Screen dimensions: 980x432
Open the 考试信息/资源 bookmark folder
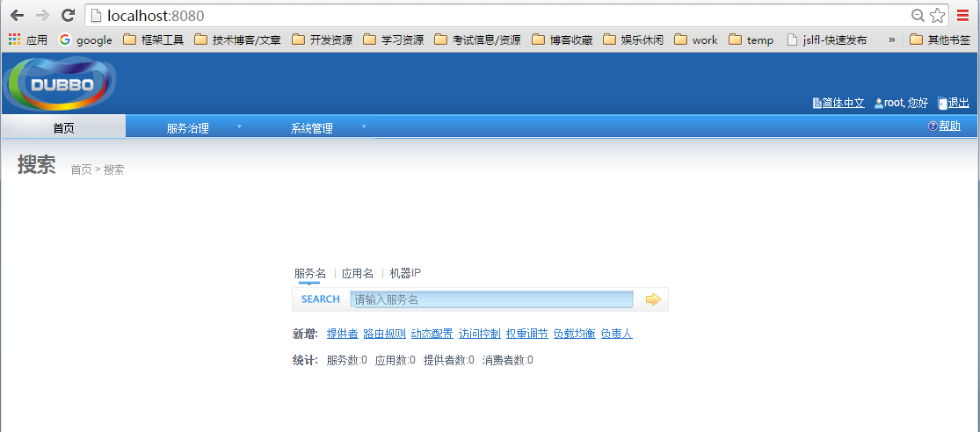click(x=478, y=40)
